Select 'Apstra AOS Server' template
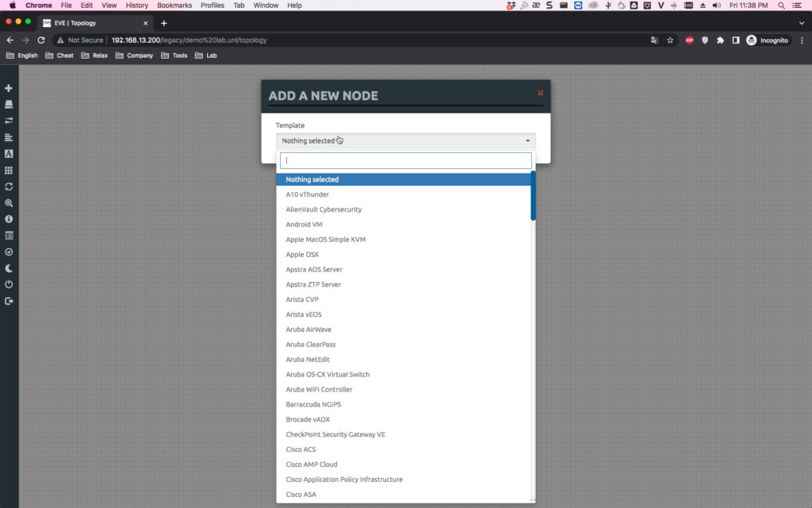The width and height of the screenshot is (812, 508). [403, 269]
